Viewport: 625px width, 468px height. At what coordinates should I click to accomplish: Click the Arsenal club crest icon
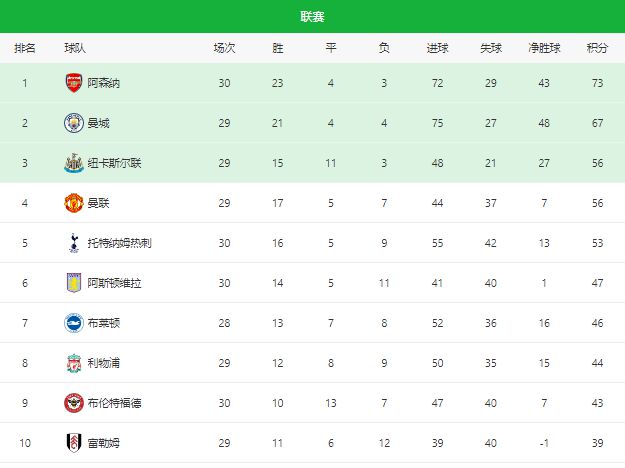(x=73, y=83)
